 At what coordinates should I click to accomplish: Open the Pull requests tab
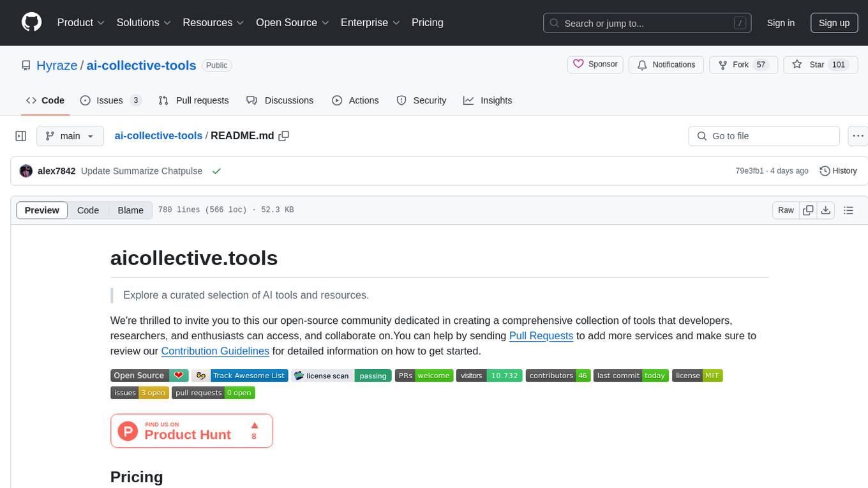193,100
